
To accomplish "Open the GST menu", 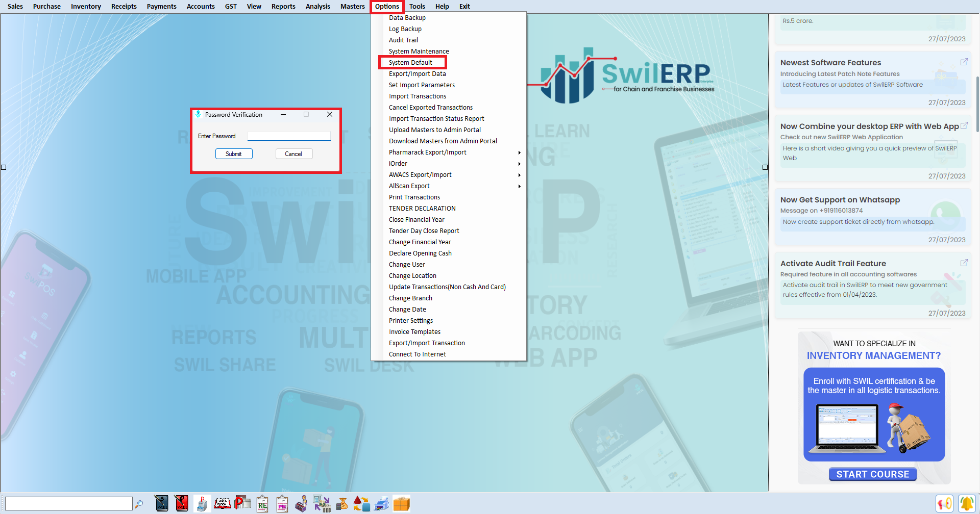I will tap(231, 7).
